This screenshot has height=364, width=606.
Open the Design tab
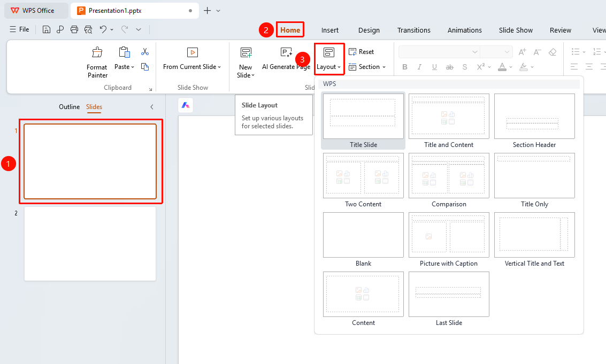tap(369, 30)
